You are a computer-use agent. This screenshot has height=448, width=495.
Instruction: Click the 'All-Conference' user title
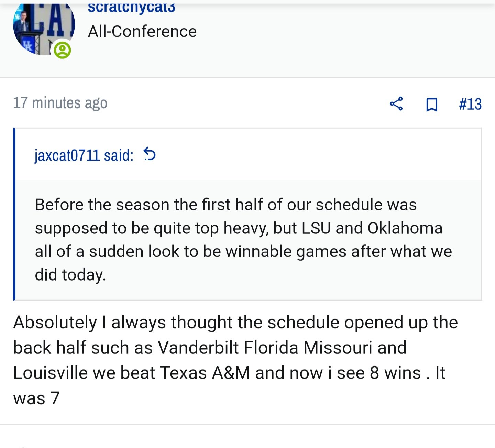tap(142, 32)
